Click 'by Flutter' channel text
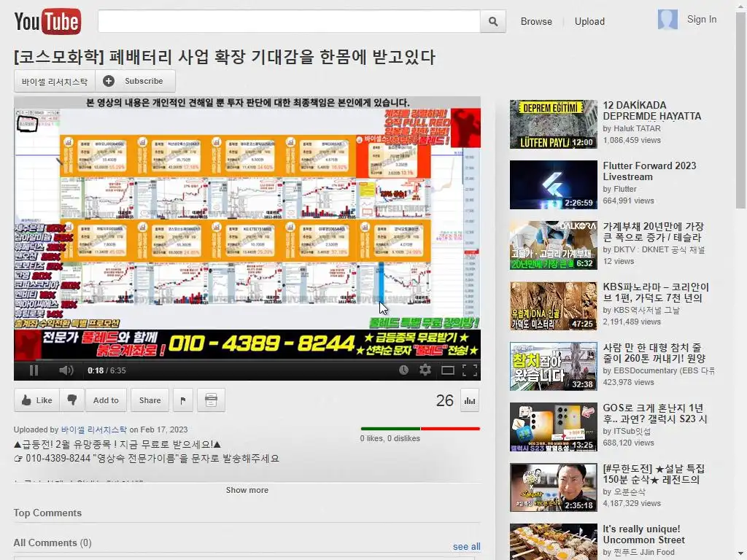Viewport: 747px width, 560px height. point(620,189)
